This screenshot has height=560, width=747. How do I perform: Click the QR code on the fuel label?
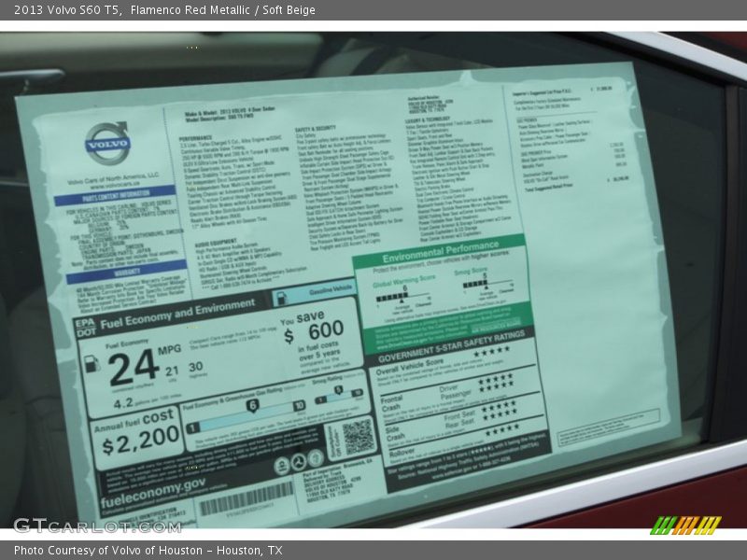[x=359, y=436]
